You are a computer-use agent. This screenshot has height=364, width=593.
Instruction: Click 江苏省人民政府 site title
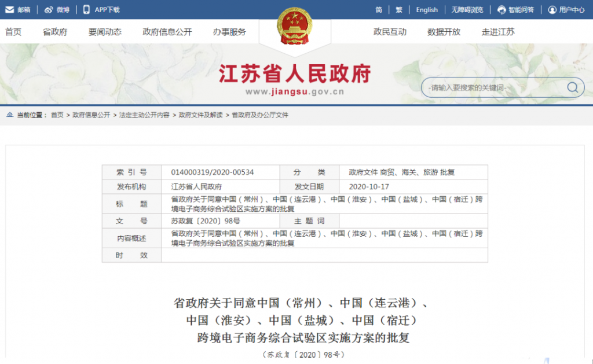coord(295,73)
